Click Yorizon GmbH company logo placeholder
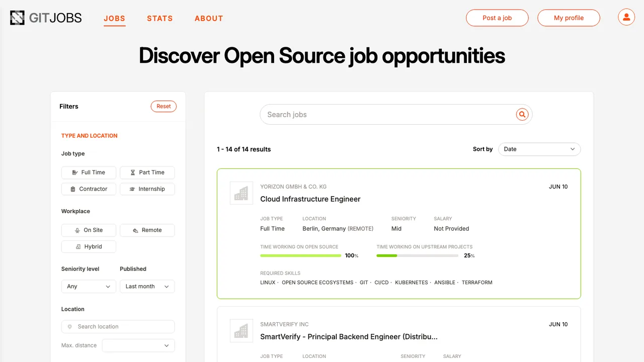Screen dimensions: 644x362 (242, 193)
